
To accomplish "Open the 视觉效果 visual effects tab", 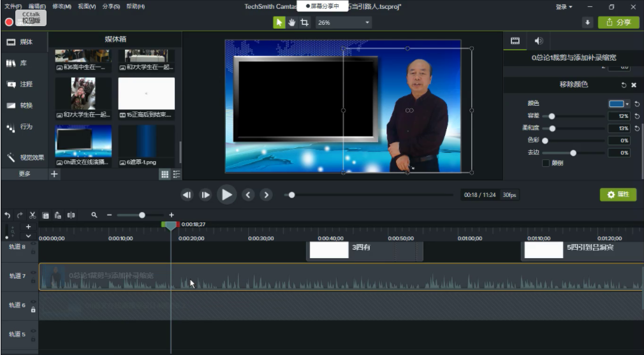I will [x=25, y=157].
